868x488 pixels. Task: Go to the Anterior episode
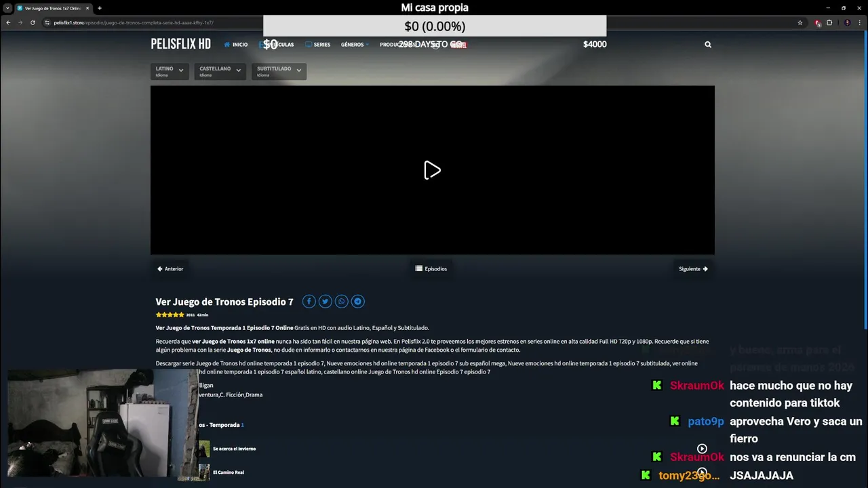coord(170,269)
